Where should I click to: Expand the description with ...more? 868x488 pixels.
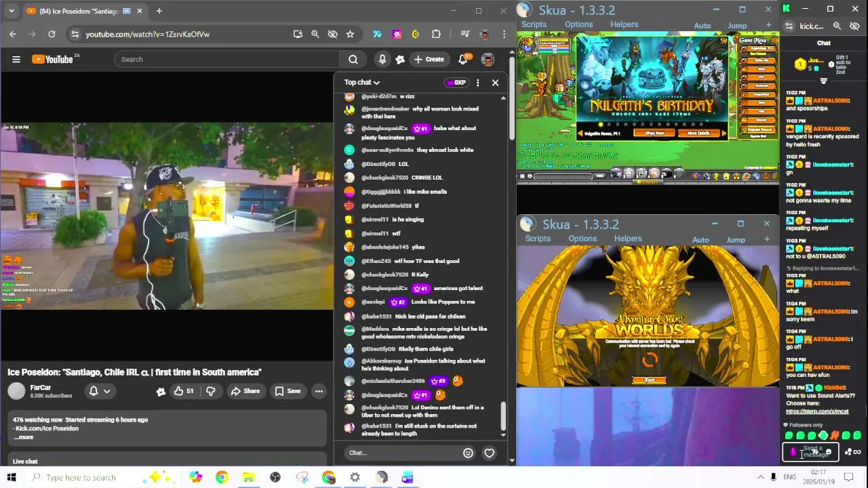22,437
